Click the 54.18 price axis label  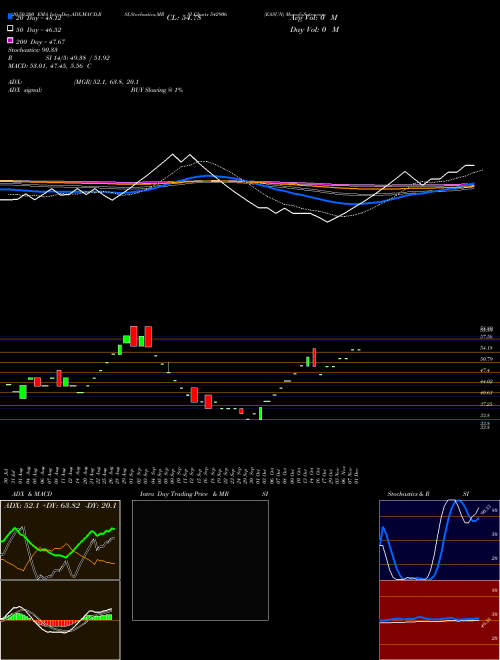click(x=486, y=348)
